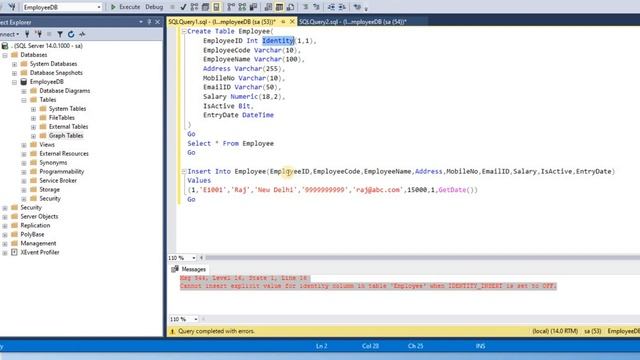Select the External Resources folder
Screen dimensions: 640x360
(x=64, y=153)
